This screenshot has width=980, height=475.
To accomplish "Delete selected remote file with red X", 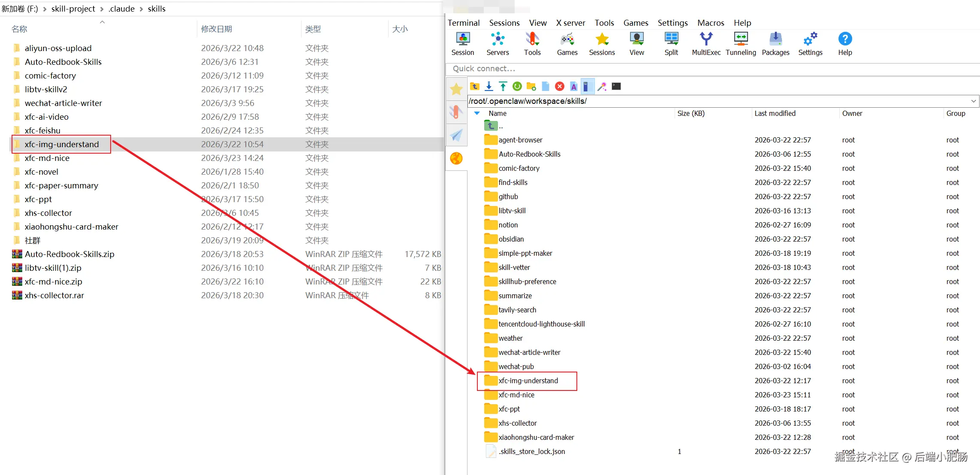I will (x=560, y=86).
